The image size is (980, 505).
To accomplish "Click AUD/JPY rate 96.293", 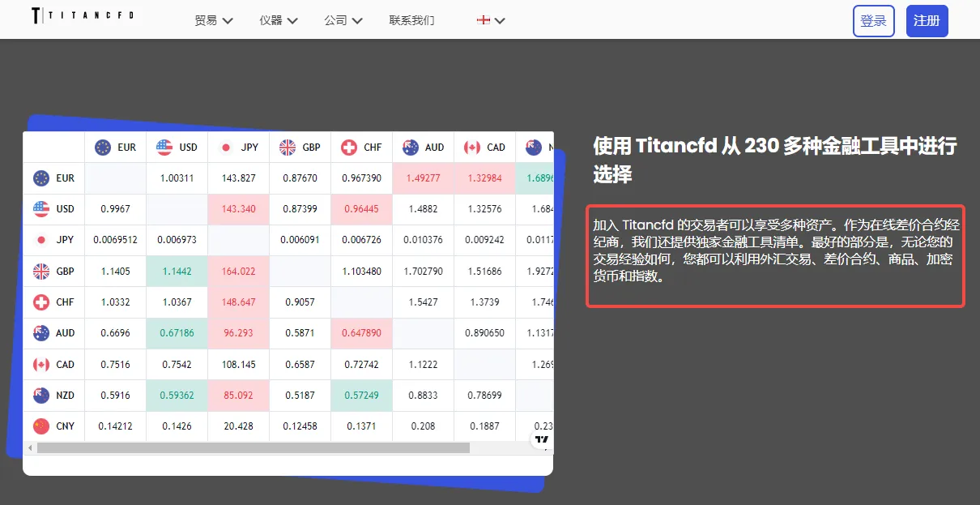I will click(x=239, y=333).
